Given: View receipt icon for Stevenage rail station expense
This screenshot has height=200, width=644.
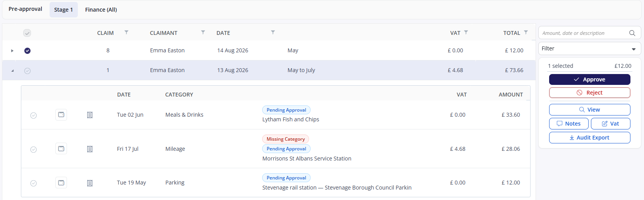Looking at the screenshot, I should [x=90, y=183].
